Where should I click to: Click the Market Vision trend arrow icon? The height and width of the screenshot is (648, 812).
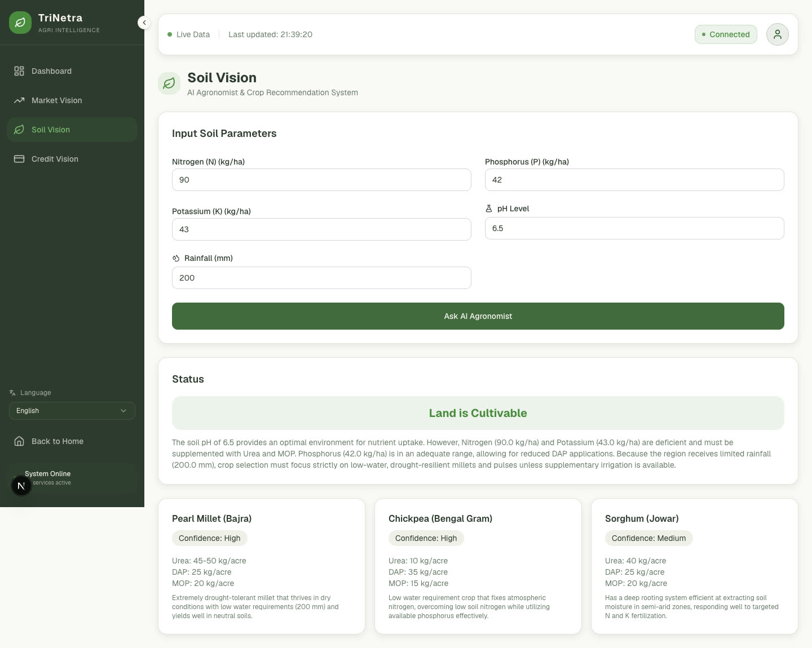[x=19, y=100]
